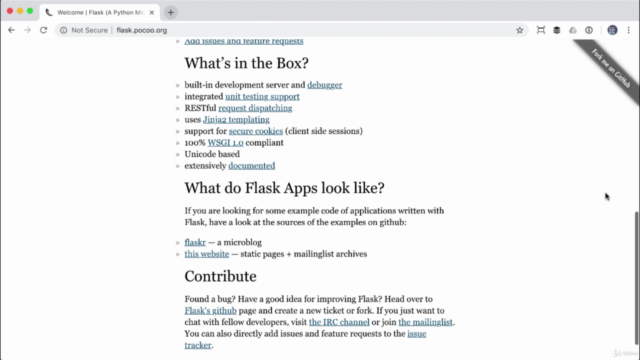Open the WSGI 1.0 link
This screenshot has width=640, height=360.
(225, 143)
